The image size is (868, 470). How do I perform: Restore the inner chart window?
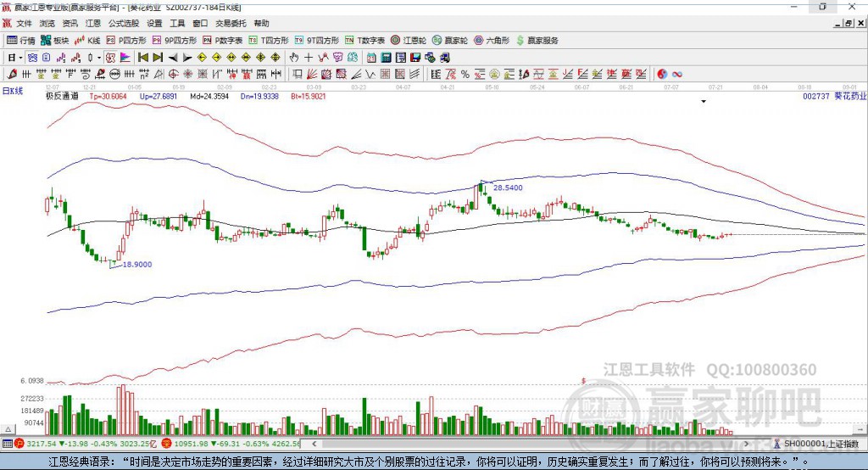pos(849,23)
